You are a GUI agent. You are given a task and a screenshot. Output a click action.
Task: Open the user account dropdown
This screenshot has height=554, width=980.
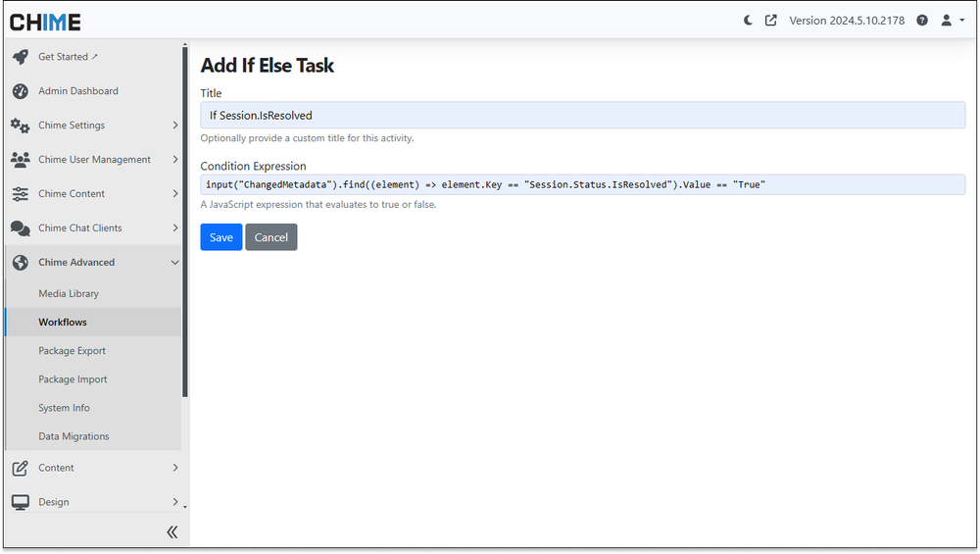click(x=953, y=21)
